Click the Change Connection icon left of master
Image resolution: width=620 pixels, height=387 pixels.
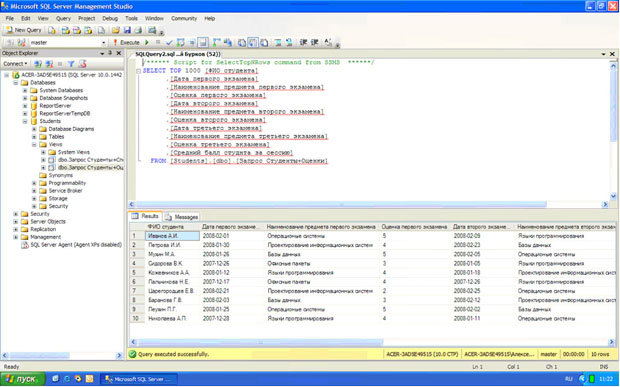coord(21,42)
